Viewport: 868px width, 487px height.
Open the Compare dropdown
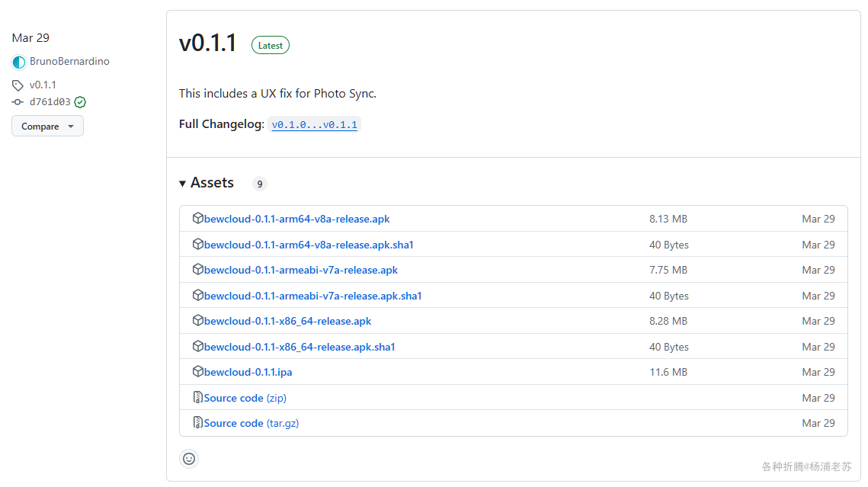47,127
